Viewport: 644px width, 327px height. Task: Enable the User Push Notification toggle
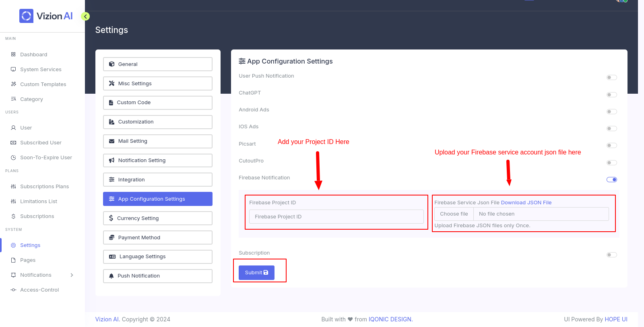pyautogui.click(x=611, y=78)
